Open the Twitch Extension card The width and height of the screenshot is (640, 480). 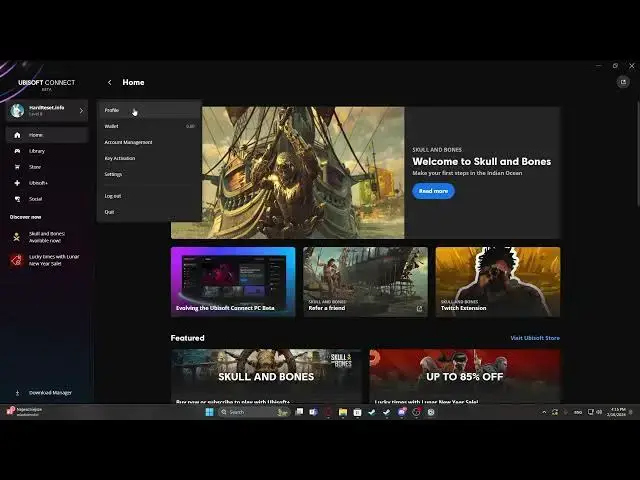click(498, 282)
